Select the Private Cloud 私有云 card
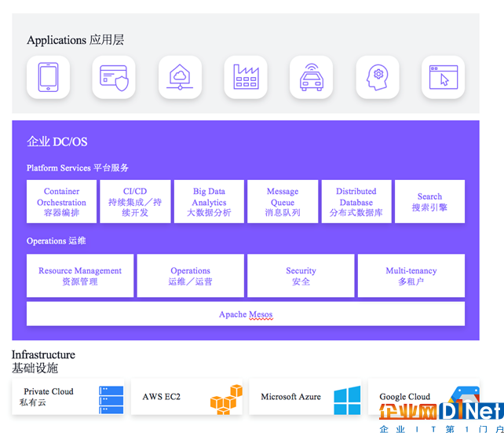The height and width of the screenshot is (433, 504). (x=68, y=397)
